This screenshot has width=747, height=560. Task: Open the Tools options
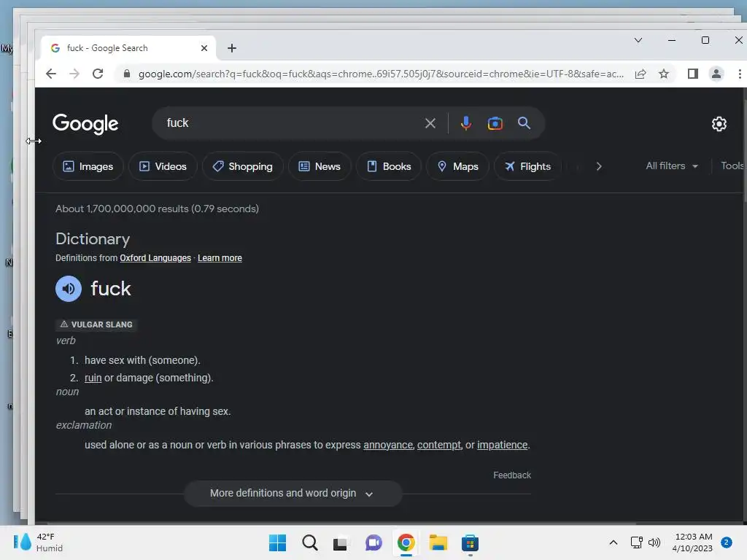(732, 166)
